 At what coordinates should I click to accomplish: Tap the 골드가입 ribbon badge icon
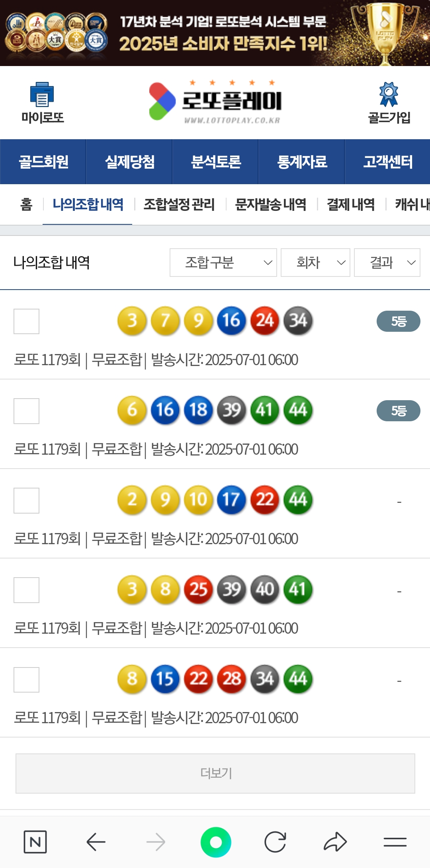click(389, 95)
